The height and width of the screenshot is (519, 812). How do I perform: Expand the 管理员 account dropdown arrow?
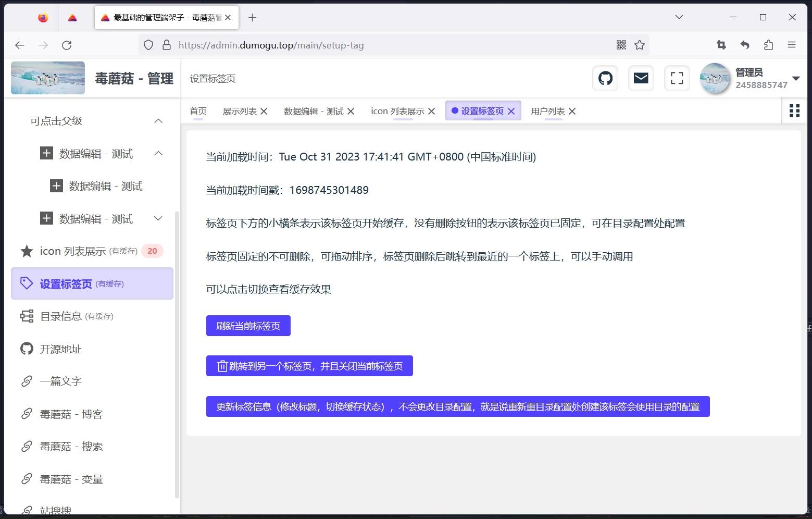(x=796, y=78)
